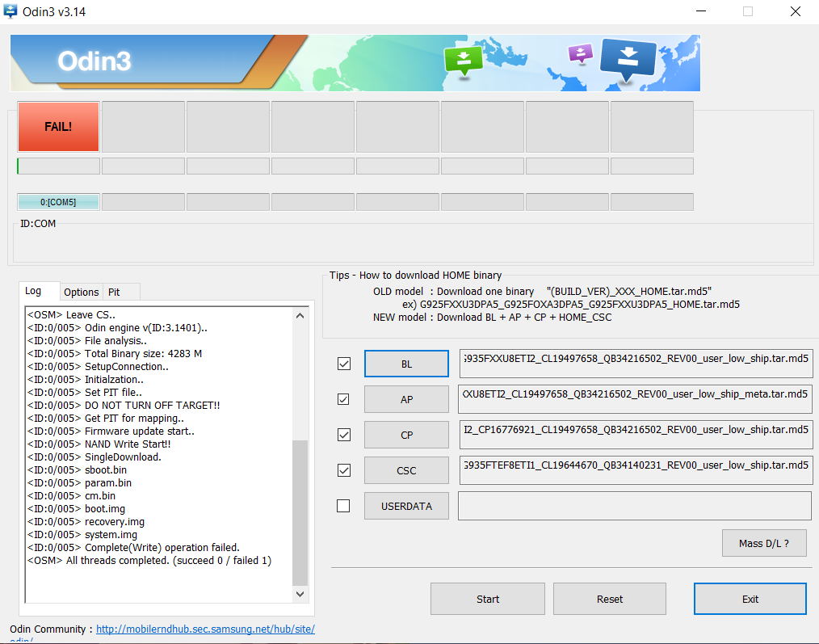
Task: Start the firmware flash
Action: pos(488,599)
